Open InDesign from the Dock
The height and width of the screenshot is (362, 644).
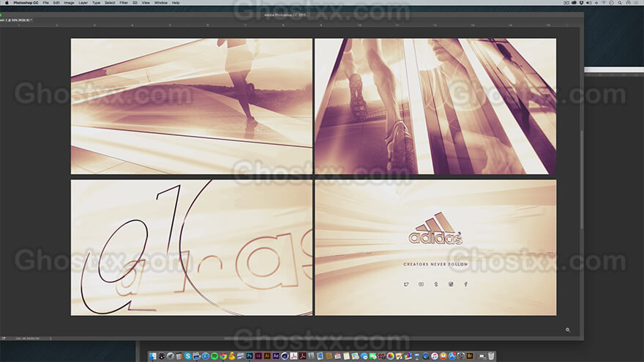258,356
